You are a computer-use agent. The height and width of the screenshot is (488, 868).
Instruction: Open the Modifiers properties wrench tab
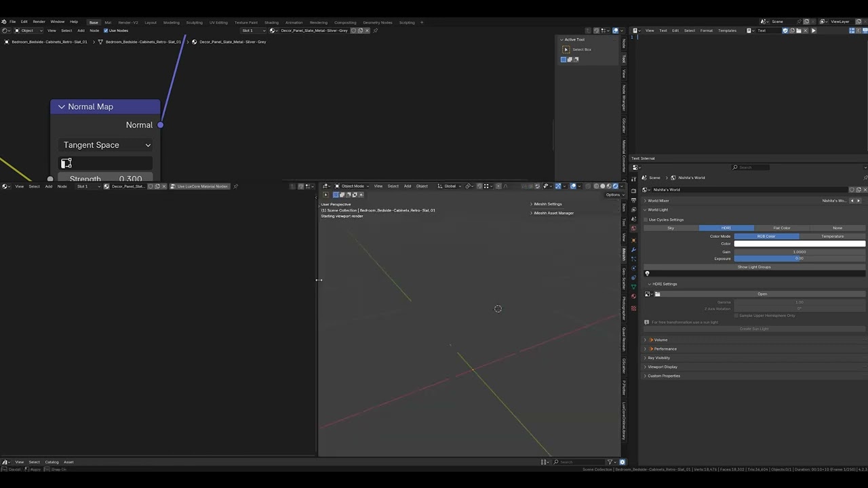(x=634, y=250)
